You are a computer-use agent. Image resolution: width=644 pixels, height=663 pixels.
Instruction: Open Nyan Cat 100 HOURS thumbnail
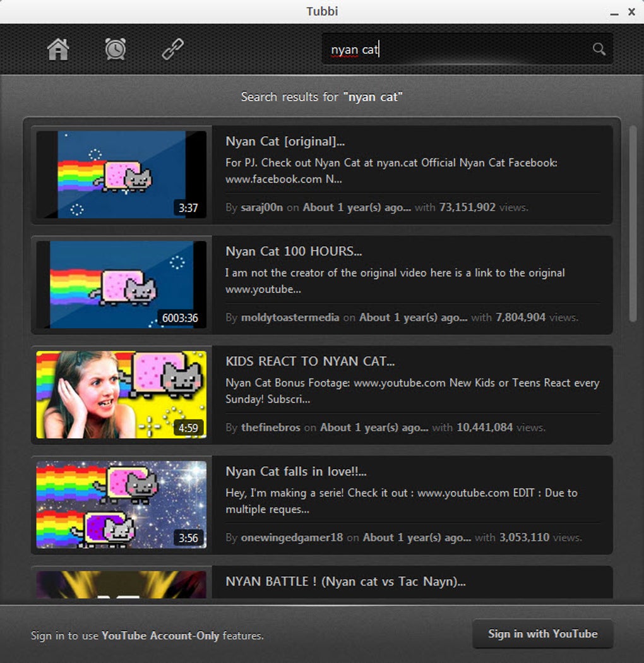coord(121,285)
